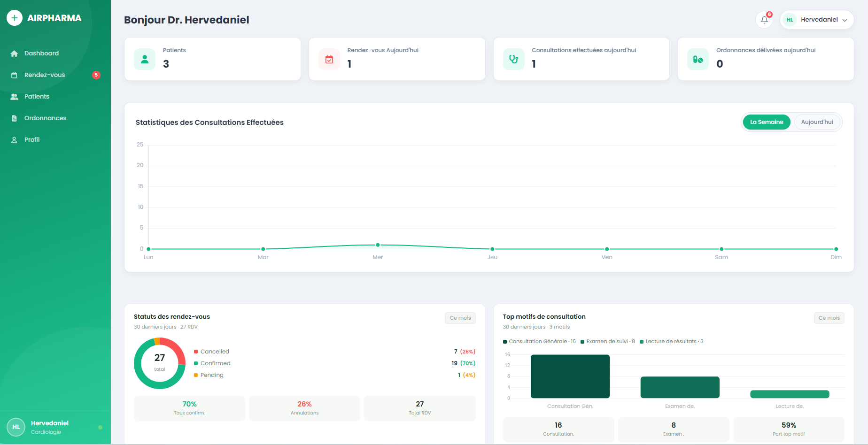Open the Dashboard home icon
Screen dimensions: 868x445
[14, 54]
